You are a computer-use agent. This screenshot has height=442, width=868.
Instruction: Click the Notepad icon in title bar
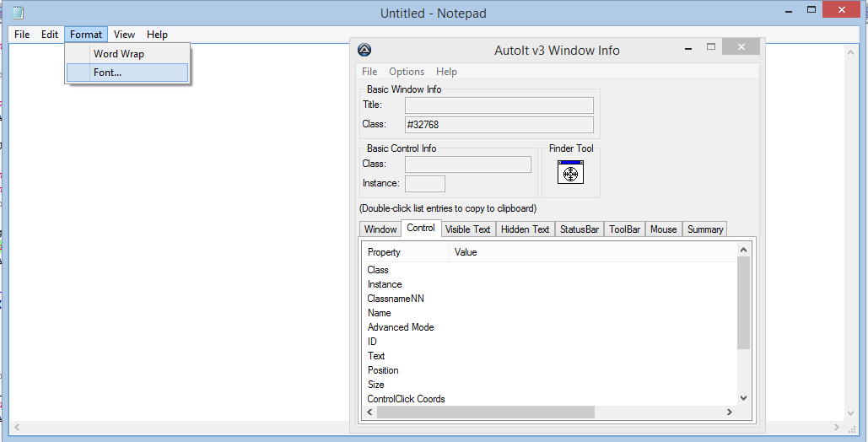point(18,12)
